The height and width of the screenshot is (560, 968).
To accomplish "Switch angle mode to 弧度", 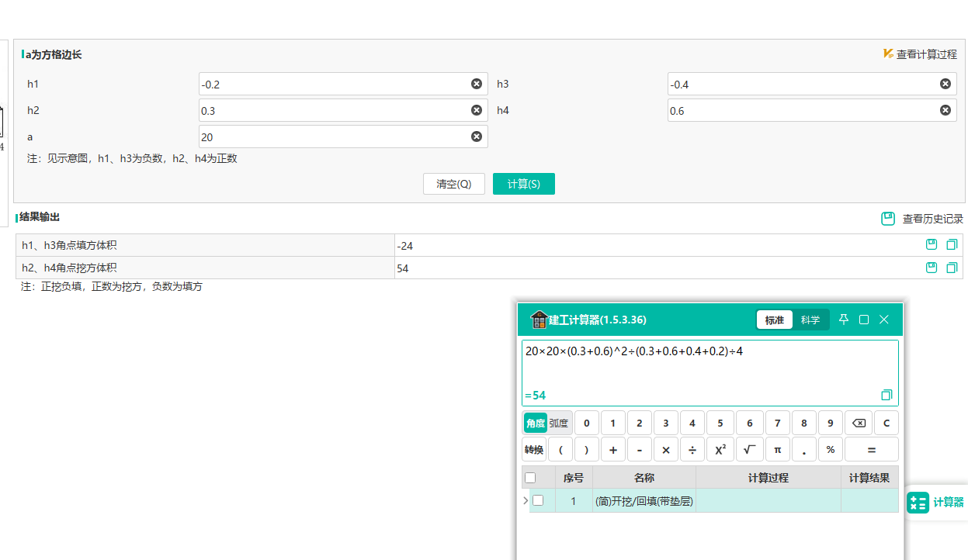I will (x=559, y=423).
